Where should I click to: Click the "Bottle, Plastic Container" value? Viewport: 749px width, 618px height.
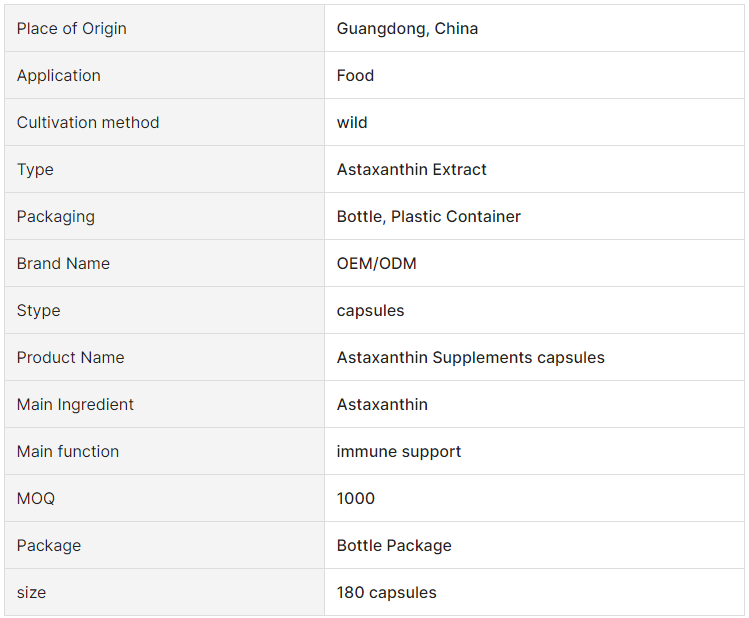coord(428,216)
